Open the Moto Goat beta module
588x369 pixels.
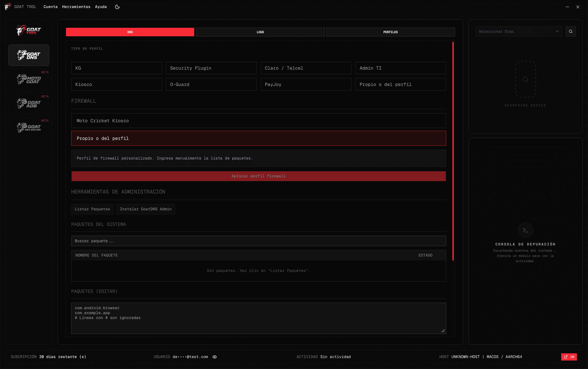(29, 79)
